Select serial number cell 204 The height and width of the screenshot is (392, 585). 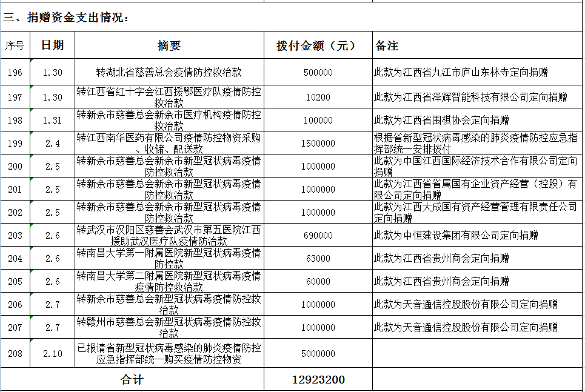[x=15, y=259]
